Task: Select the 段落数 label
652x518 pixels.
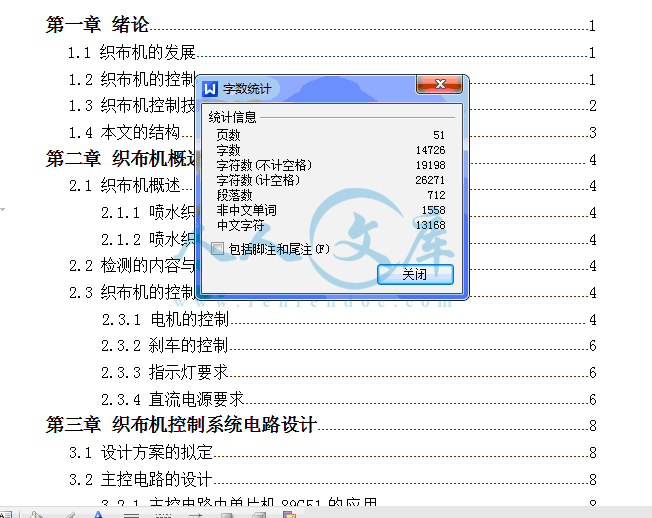Action: [235, 195]
